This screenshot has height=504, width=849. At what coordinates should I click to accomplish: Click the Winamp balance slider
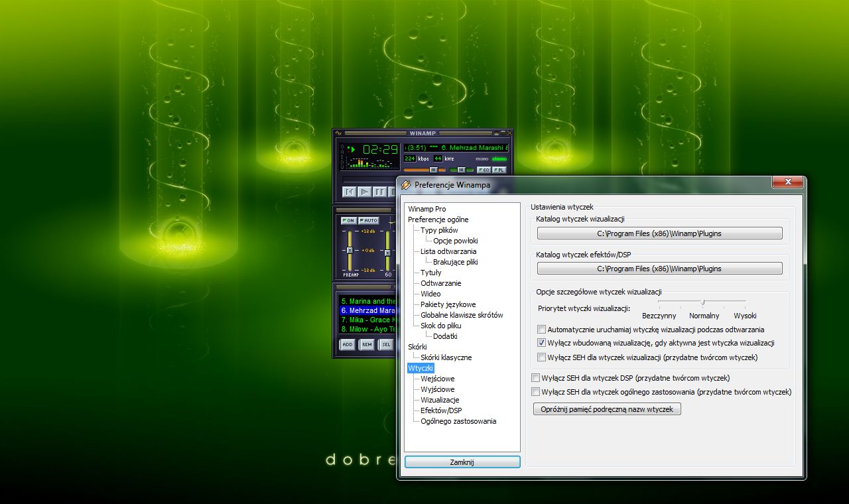click(462, 170)
